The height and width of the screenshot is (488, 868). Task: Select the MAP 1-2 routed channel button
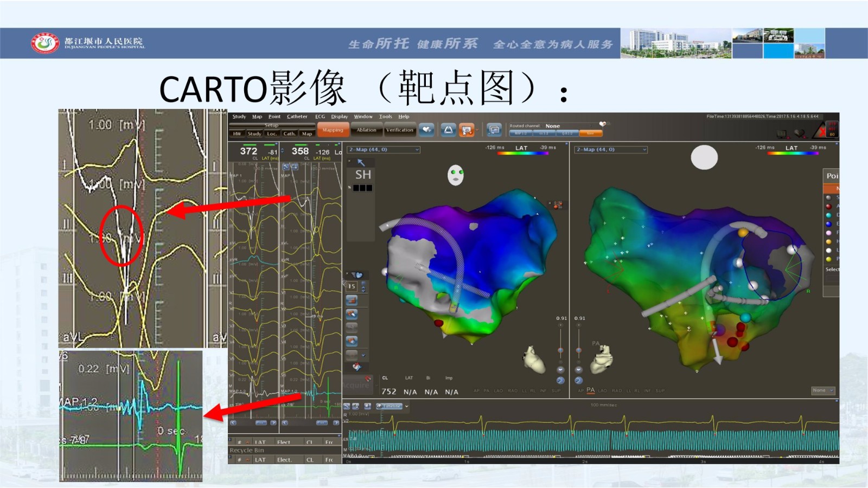coord(520,133)
